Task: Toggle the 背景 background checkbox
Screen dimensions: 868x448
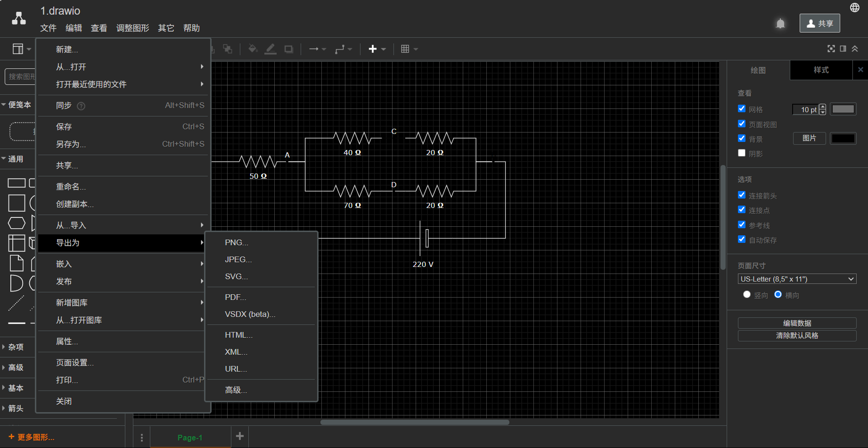Action: (x=742, y=139)
